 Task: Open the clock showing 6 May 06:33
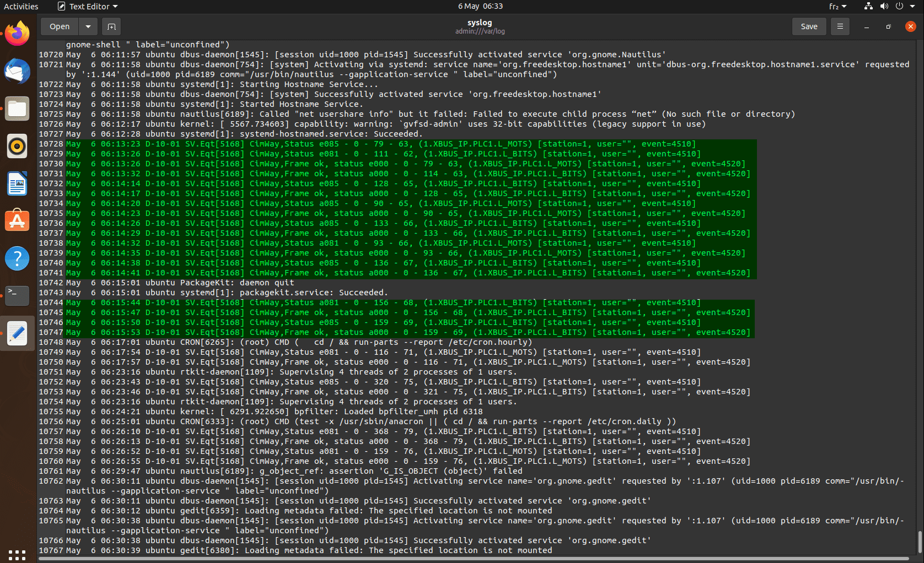tap(480, 7)
